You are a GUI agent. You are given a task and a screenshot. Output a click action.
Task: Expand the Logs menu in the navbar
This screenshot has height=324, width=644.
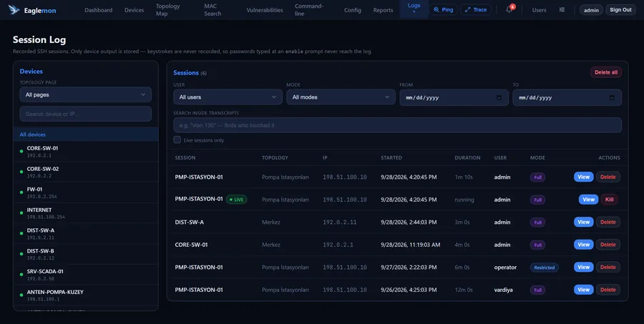point(414,8)
